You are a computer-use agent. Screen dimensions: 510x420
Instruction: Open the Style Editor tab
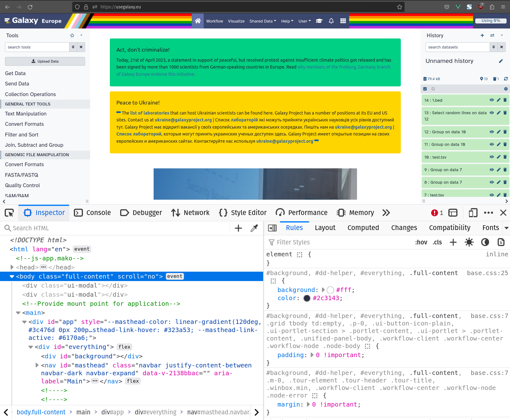[243, 213]
